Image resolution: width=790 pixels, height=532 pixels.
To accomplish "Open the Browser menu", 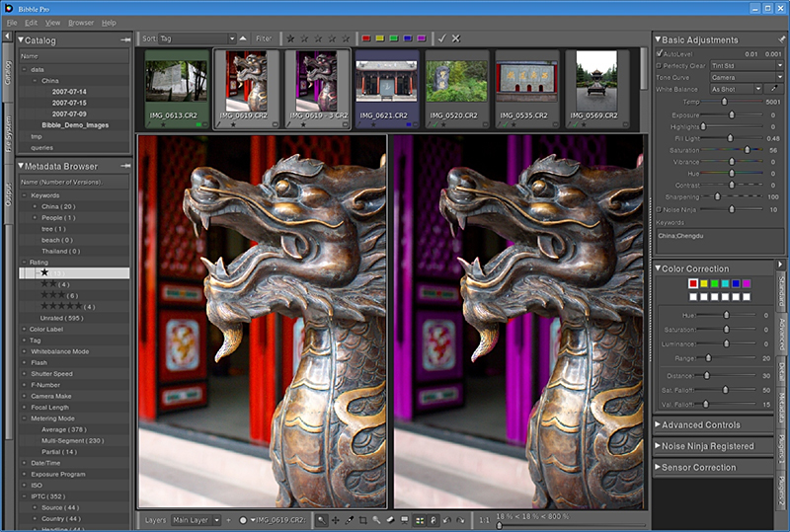I will [81, 22].
